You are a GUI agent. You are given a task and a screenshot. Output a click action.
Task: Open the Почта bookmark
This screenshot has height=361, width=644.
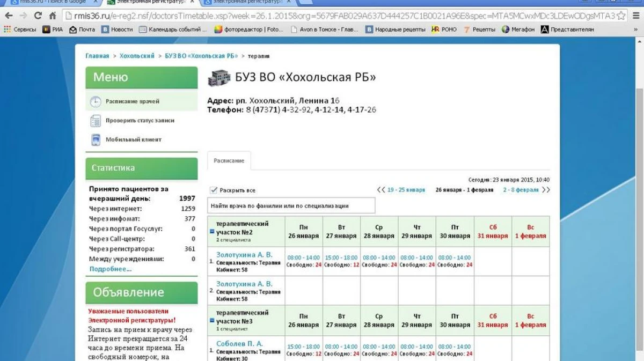coord(82,30)
